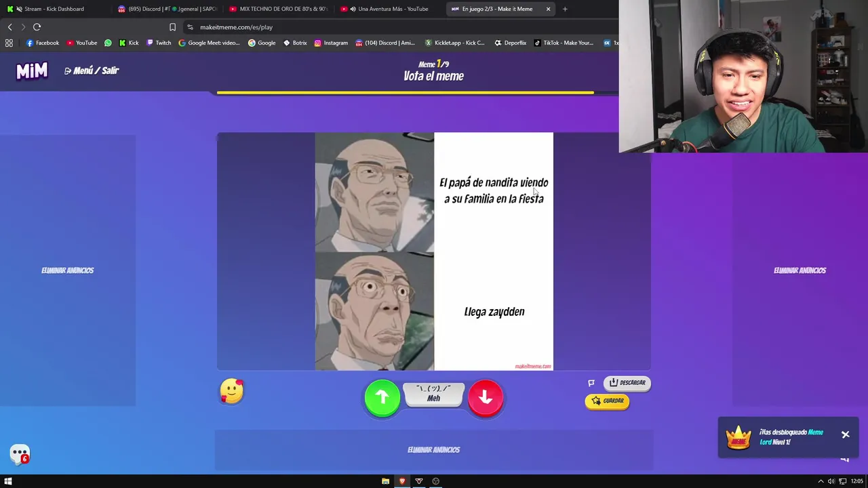The width and height of the screenshot is (868, 488).
Task: Click the muted speaker icon on the Kick tab
Action: (x=18, y=9)
